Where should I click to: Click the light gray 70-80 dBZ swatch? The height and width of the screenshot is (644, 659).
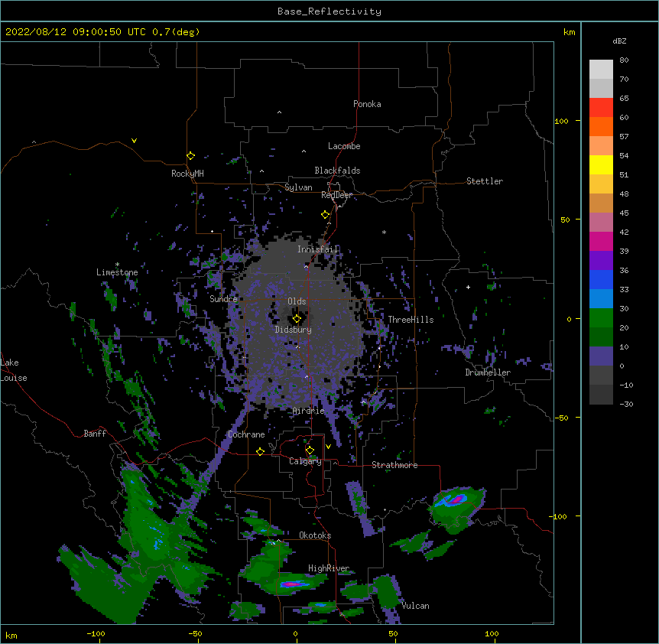click(x=601, y=70)
